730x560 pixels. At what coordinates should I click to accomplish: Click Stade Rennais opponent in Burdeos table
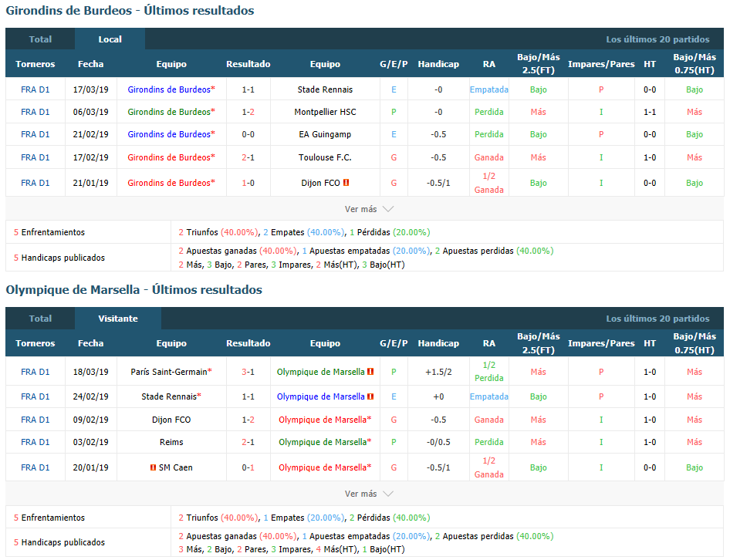(x=325, y=89)
